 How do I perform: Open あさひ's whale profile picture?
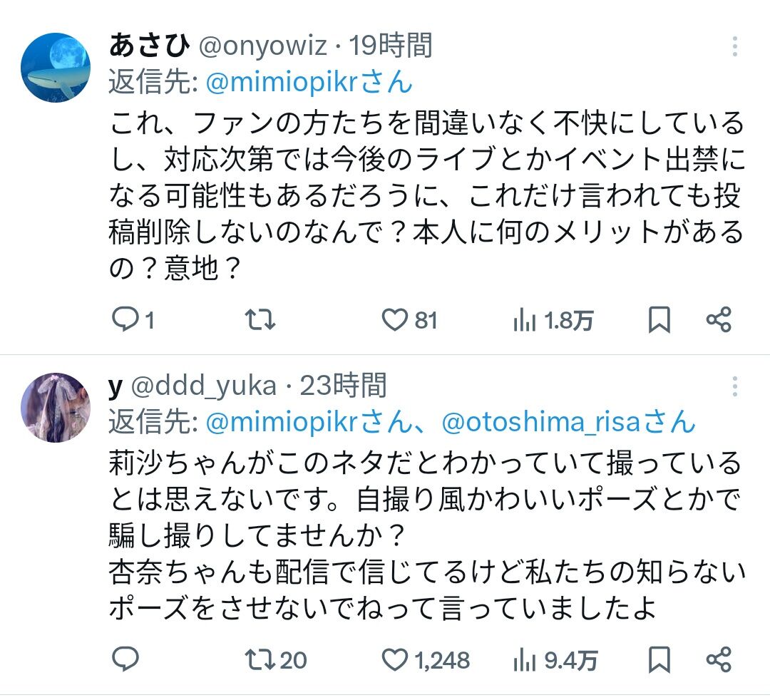(56, 67)
